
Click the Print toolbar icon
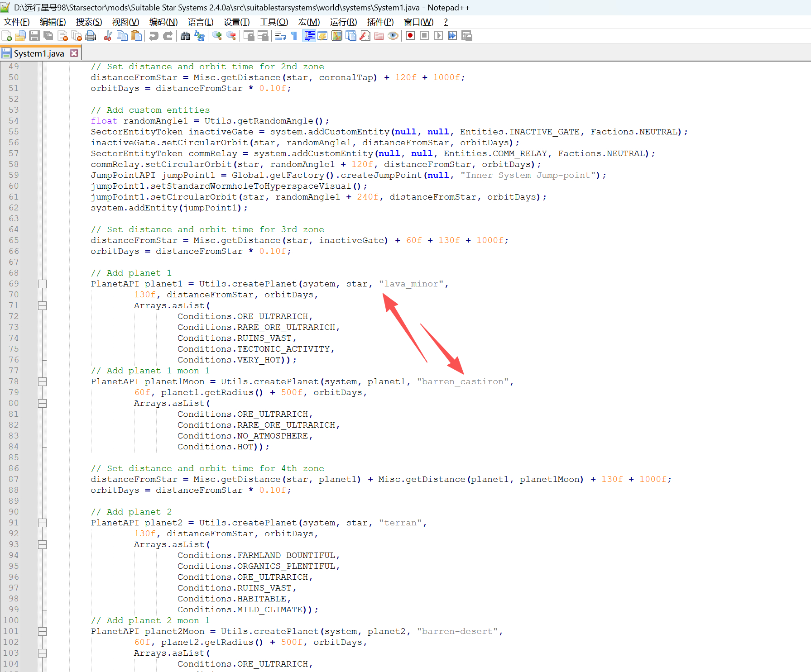[91, 36]
